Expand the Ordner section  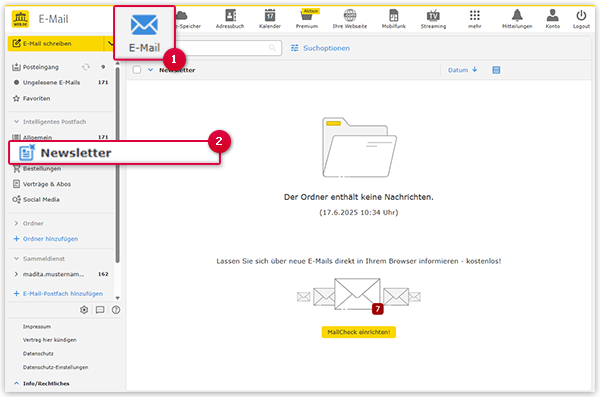16,223
